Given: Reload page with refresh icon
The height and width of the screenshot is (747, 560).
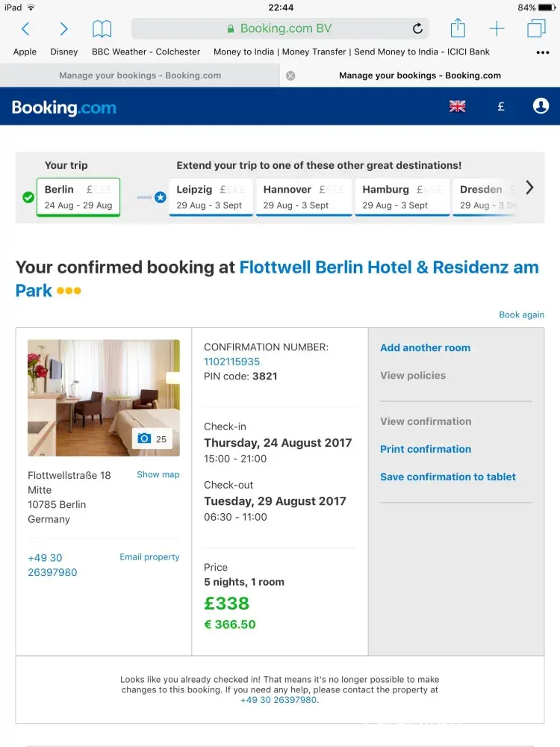Looking at the screenshot, I should [x=417, y=29].
